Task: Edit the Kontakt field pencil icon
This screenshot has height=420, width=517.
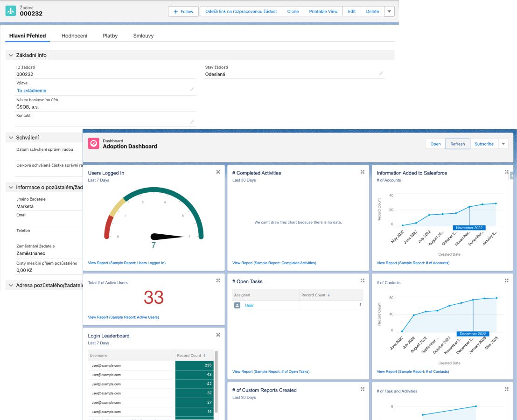Action: [192, 121]
